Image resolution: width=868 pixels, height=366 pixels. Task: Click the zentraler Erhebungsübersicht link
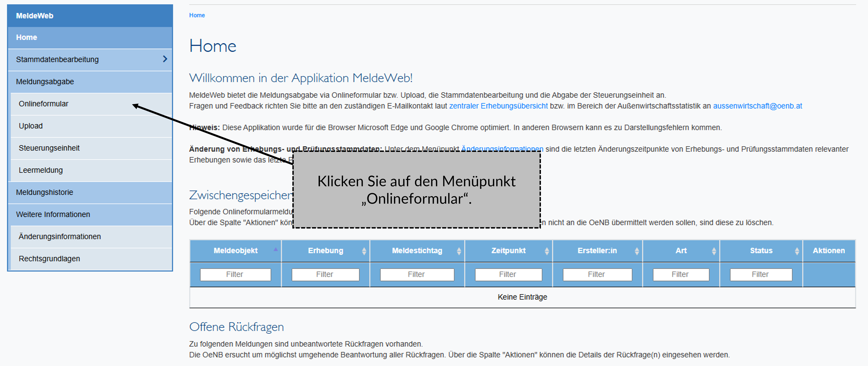(x=498, y=106)
